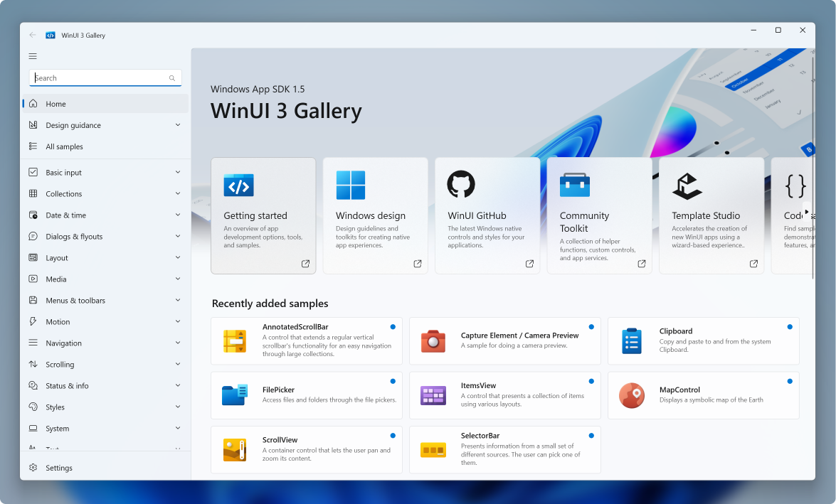
Task: Click the hamburger navigation toggle icon
Action: point(33,56)
